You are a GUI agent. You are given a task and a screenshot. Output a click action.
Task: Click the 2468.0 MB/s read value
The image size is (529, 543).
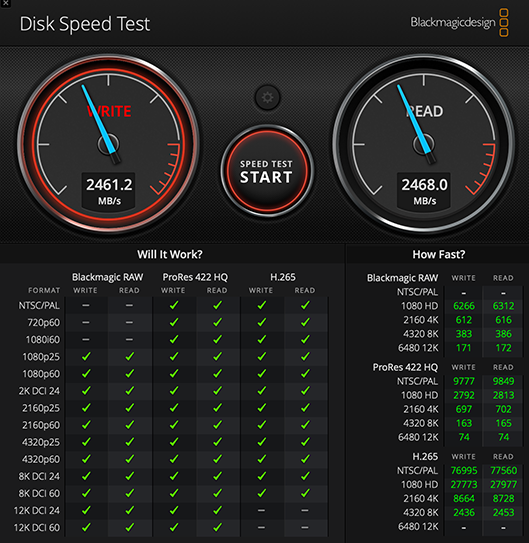(x=424, y=191)
